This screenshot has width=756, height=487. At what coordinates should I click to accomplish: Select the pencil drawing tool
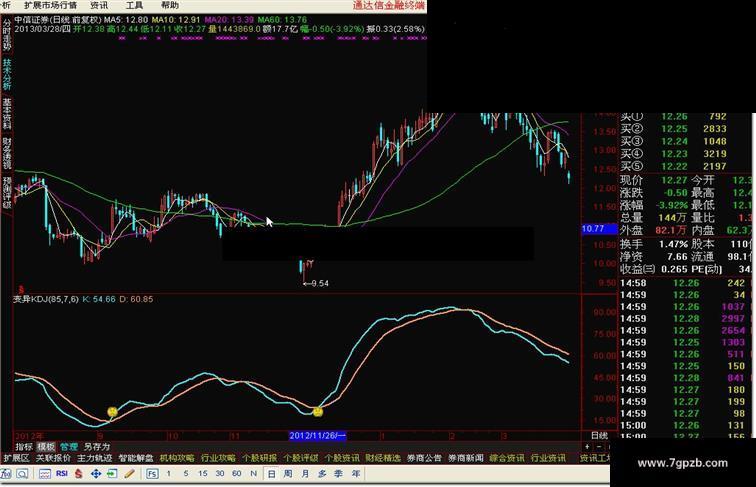click(129, 473)
